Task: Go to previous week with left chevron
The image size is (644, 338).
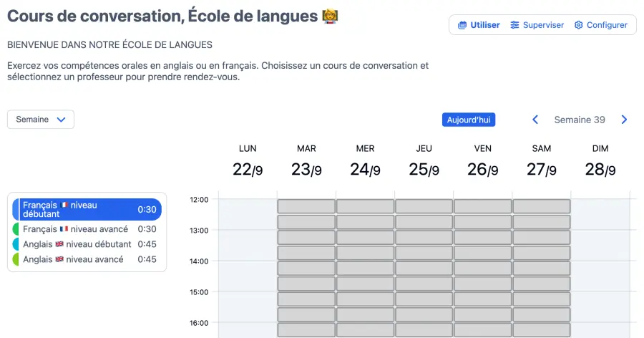Action: pyautogui.click(x=535, y=120)
